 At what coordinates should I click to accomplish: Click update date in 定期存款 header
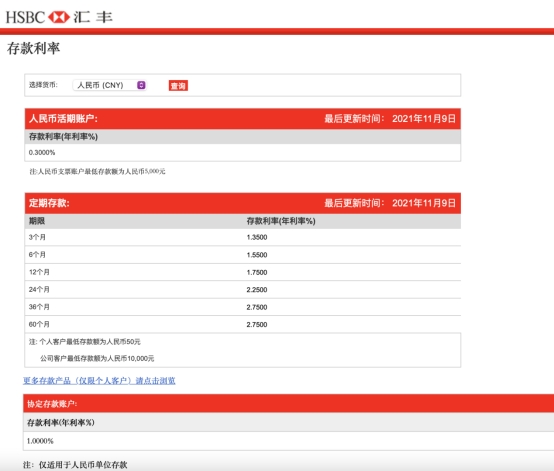[424, 203]
